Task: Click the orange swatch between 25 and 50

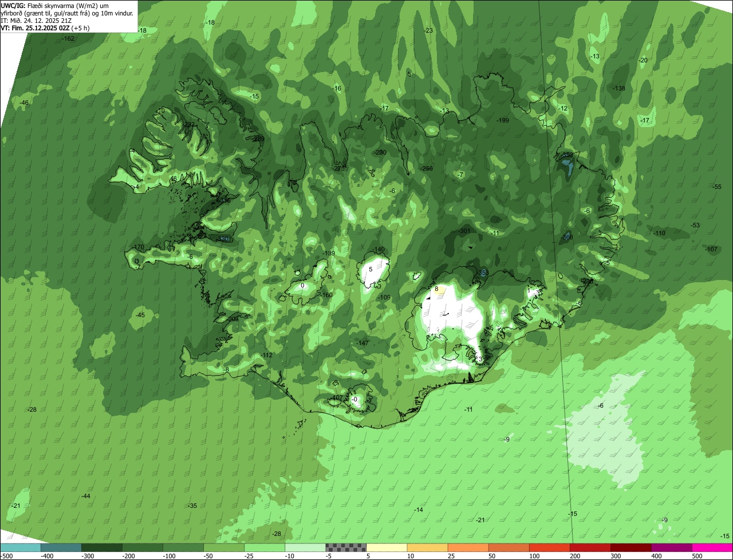Action: coord(468,547)
